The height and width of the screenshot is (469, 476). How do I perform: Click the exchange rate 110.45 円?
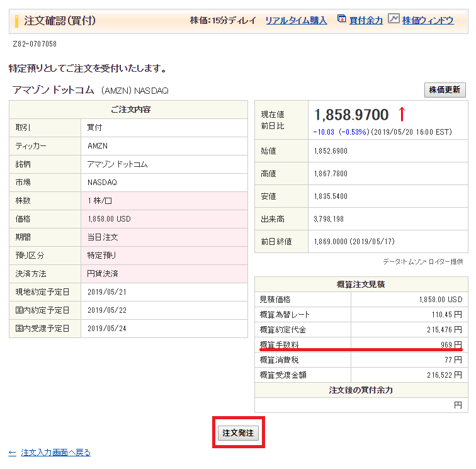[x=447, y=315]
